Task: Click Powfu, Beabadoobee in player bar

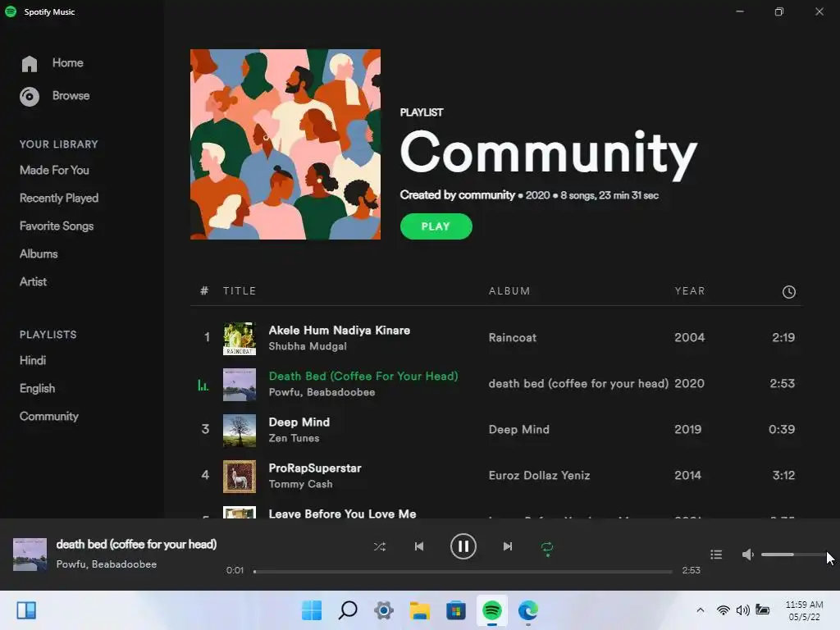Action: pyautogui.click(x=106, y=564)
